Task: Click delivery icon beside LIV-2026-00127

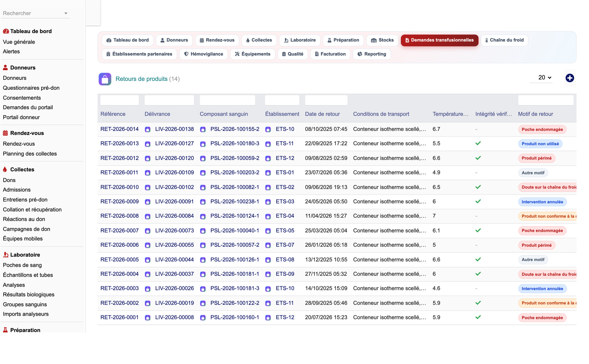Action: (148, 144)
